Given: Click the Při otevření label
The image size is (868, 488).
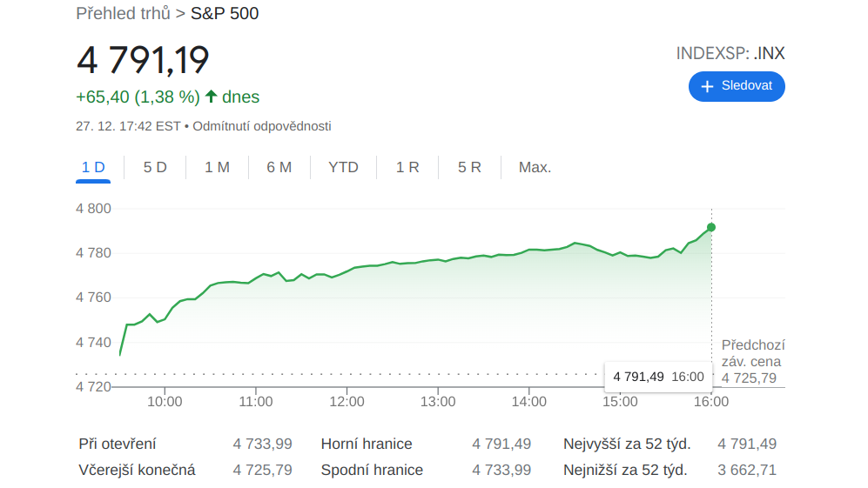Looking at the screenshot, I should pyautogui.click(x=118, y=444).
